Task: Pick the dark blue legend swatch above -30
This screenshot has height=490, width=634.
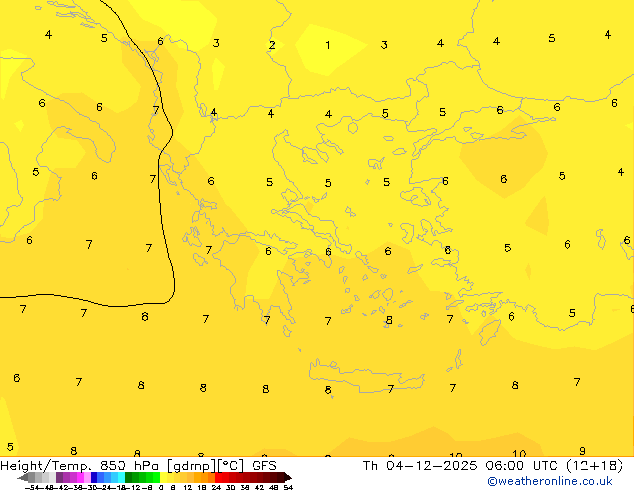Action: [94, 477]
